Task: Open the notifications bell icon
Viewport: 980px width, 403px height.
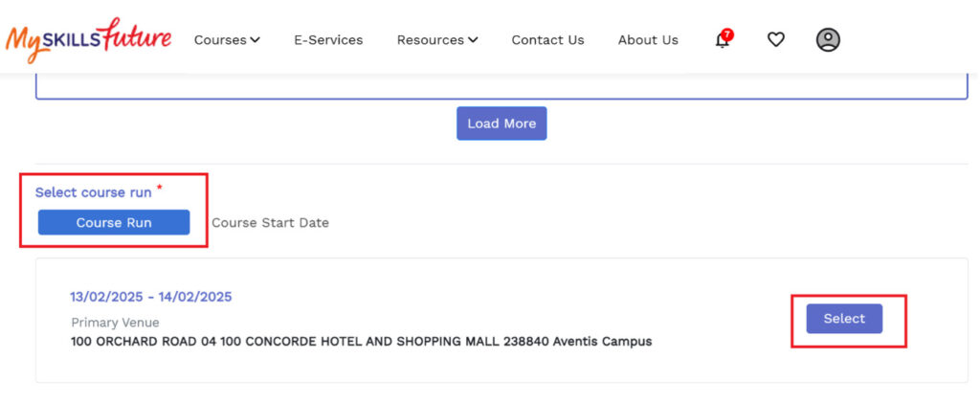Action: point(722,40)
